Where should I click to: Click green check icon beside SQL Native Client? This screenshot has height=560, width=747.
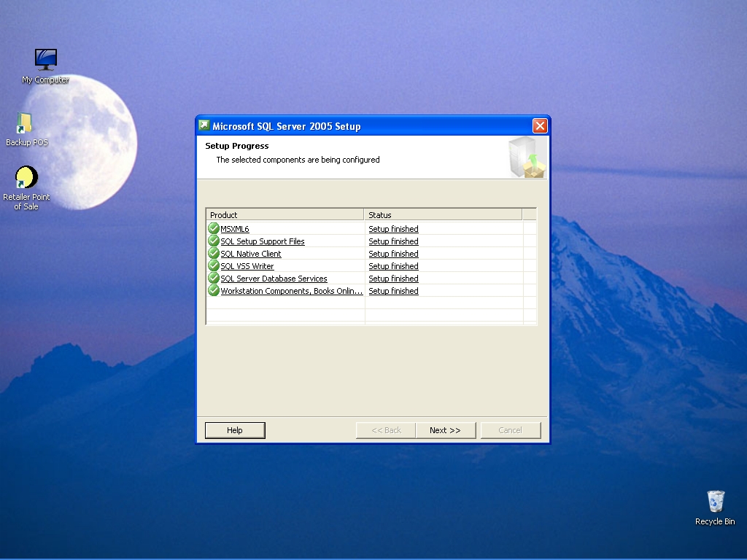(x=214, y=254)
